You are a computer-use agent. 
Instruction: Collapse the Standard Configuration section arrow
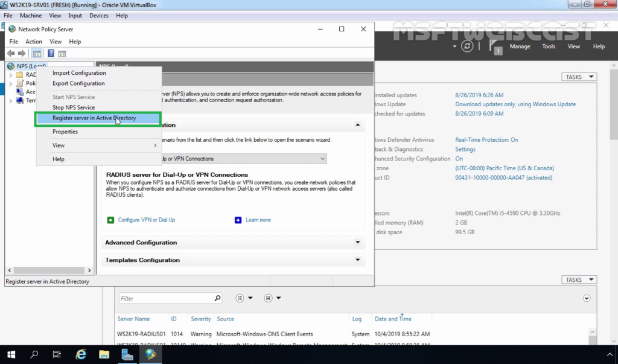pos(357,125)
